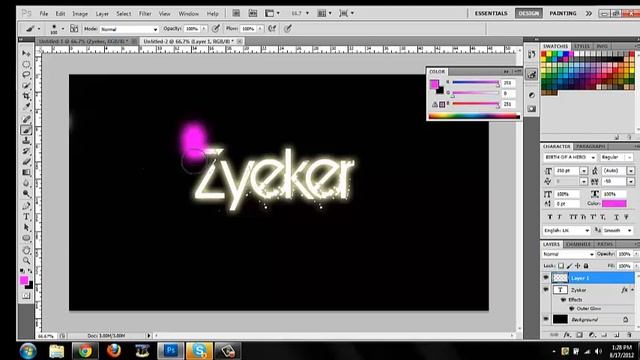The image size is (640, 360).
Task: Open the Filter menu
Action: pyautogui.click(x=145, y=13)
